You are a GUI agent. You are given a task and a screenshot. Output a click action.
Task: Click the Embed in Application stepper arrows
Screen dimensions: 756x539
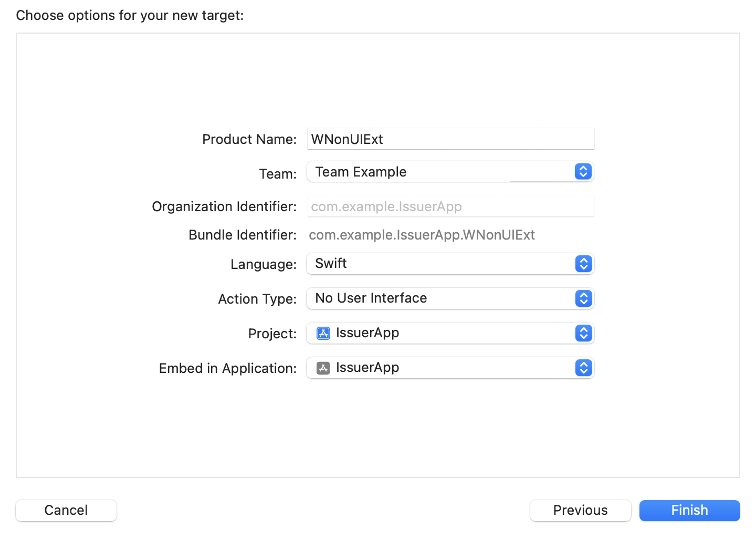[x=583, y=368]
